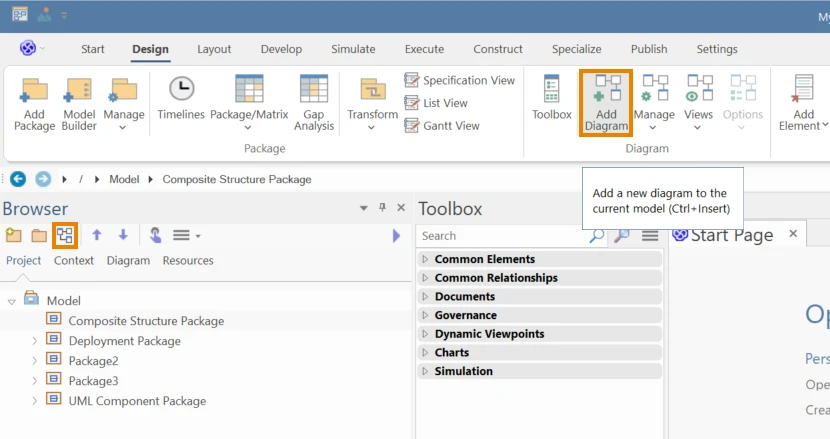Click the navigate back arrow button
The image size is (830, 439).
[18, 179]
